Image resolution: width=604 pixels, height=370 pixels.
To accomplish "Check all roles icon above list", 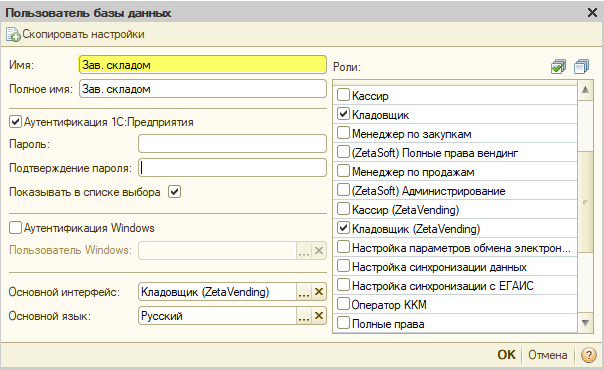I will (558, 67).
